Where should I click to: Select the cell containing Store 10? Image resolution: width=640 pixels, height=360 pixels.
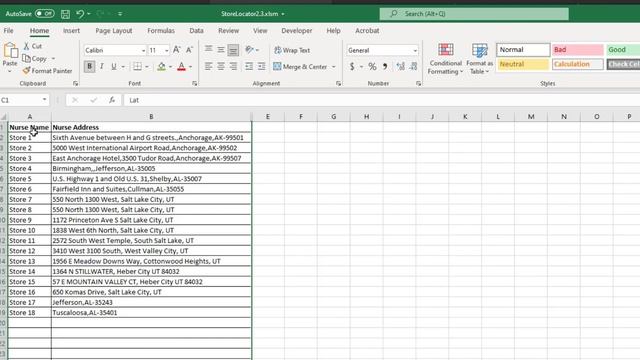[x=29, y=230]
